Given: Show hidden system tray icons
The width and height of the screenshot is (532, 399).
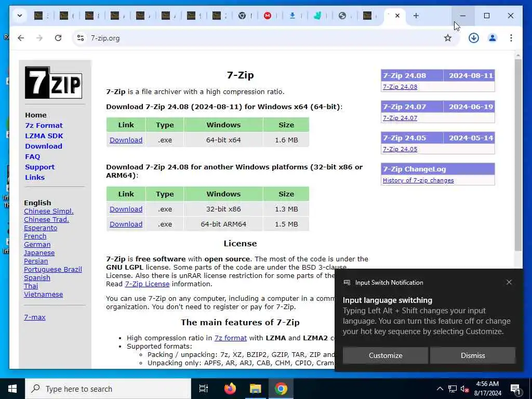Looking at the screenshot, I should click(x=440, y=389).
